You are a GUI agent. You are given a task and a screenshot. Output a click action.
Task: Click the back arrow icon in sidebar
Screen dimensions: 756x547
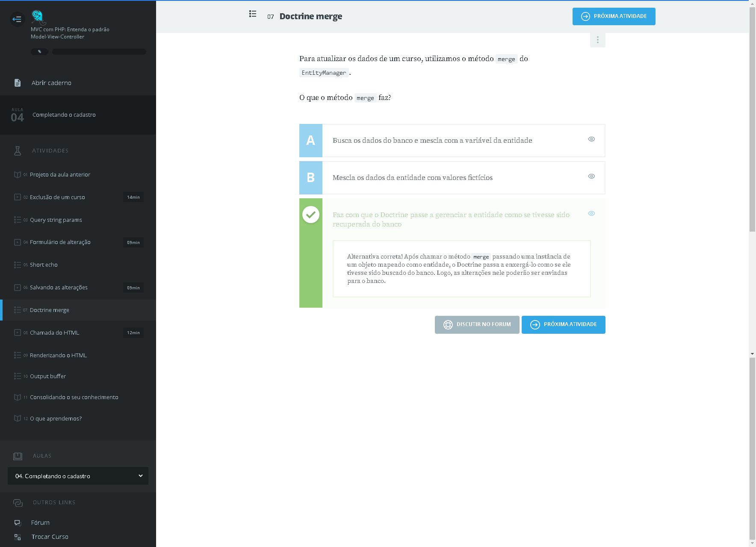click(17, 19)
